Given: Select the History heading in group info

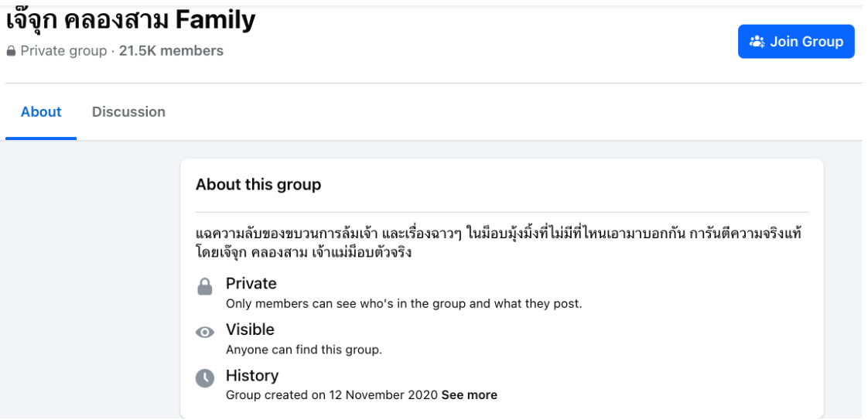Looking at the screenshot, I should [252, 376].
